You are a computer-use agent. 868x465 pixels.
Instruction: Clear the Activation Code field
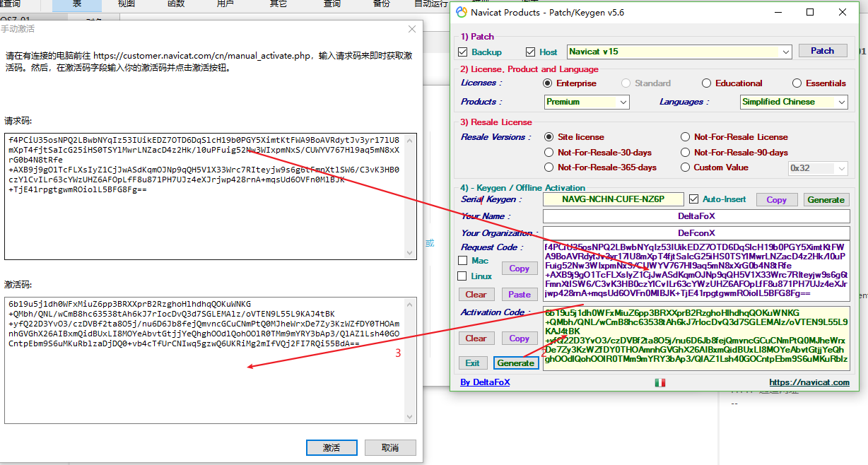[476, 339]
